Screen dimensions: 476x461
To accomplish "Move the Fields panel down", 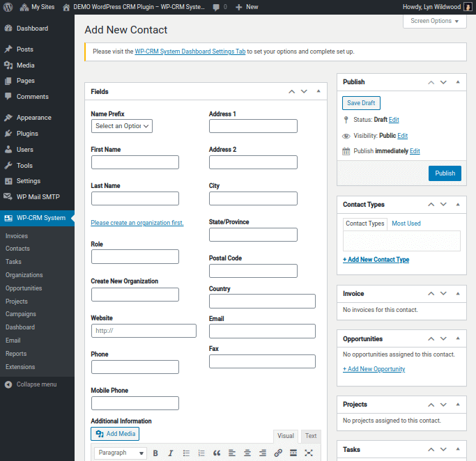I will tap(304, 91).
